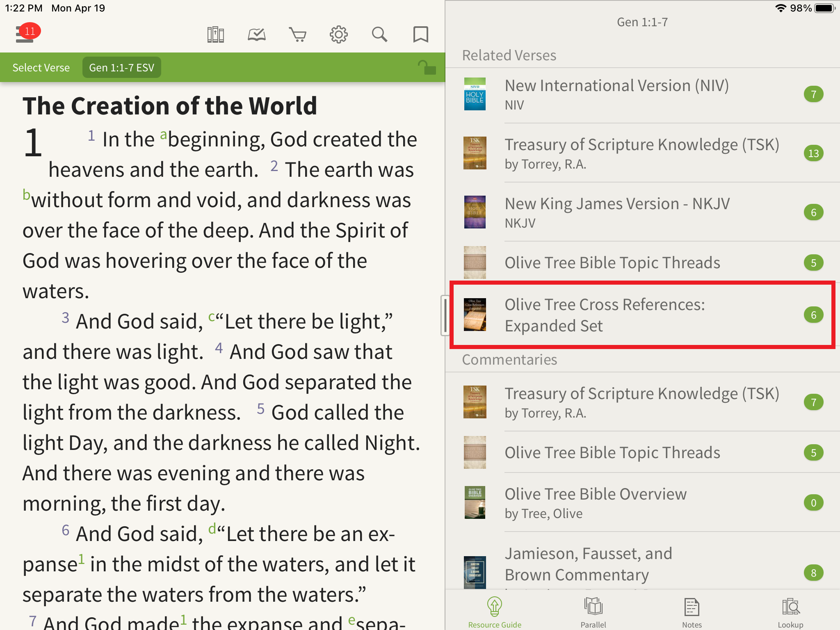Tap the bookmark ribbon icon
The width and height of the screenshot is (840, 630).
click(x=421, y=35)
